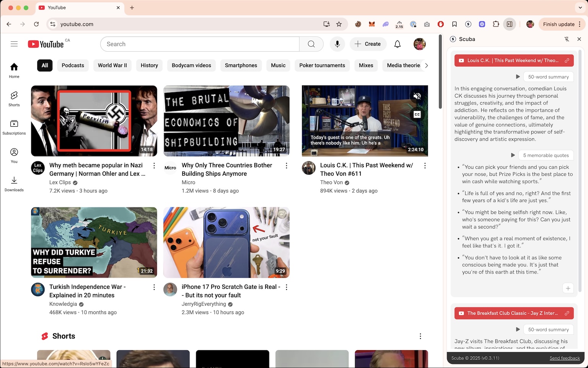Image resolution: width=588 pixels, height=368 pixels.
Task: Open the YouTube account avatar menu
Action: coord(420,44)
